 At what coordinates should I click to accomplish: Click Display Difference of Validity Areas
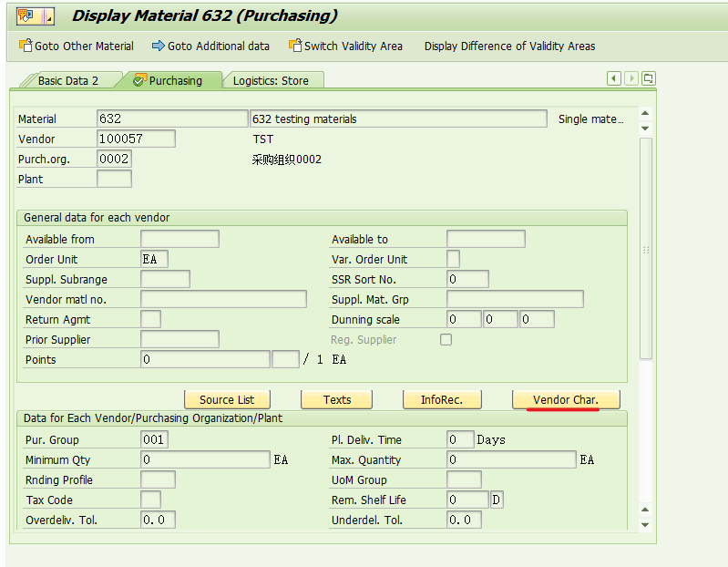[509, 46]
